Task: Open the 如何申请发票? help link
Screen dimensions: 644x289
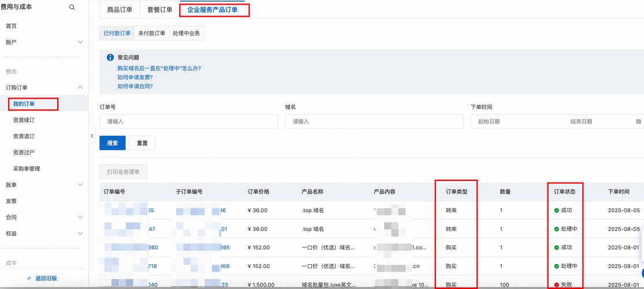Action: click(135, 77)
